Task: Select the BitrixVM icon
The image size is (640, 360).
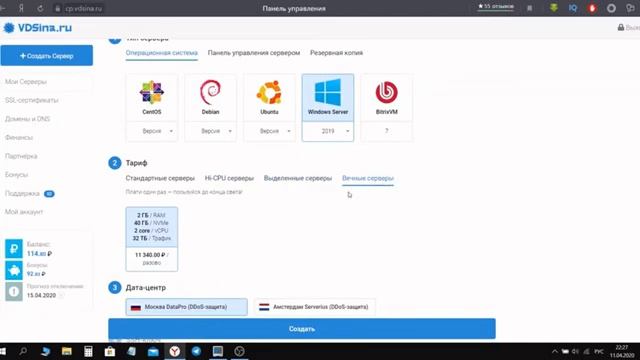Action: pos(387,92)
